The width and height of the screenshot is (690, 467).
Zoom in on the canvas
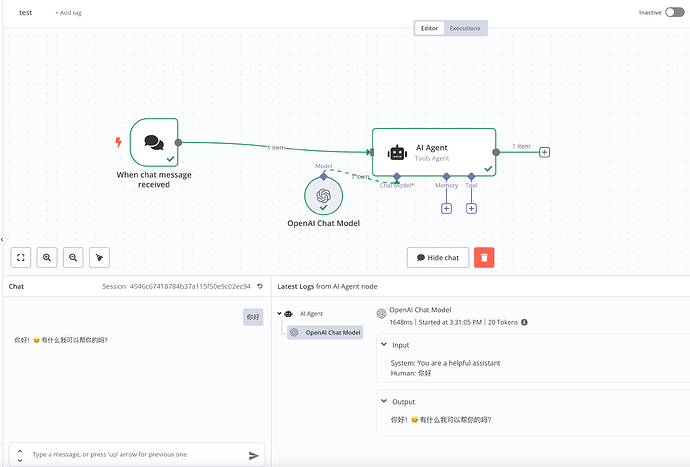[47, 257]
